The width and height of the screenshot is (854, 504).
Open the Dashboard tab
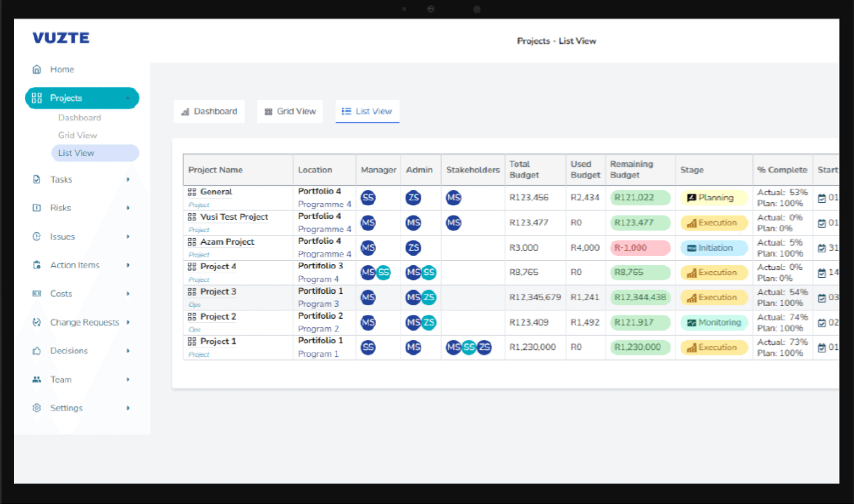pyautogui.click(x=209, y=111)
